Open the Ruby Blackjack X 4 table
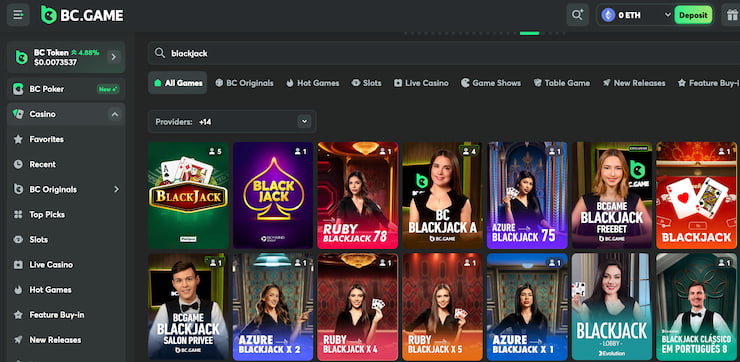The width and height of the screenshot is (740, 362). click(358, 307)
